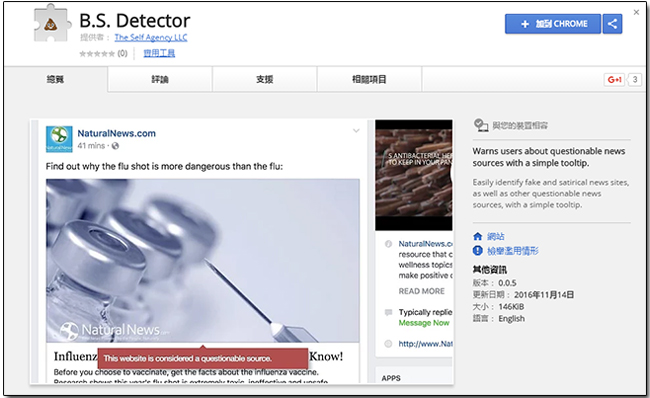Click the device compatibility icon
This screenshot has width=650, height=398.
click(480, 125)
